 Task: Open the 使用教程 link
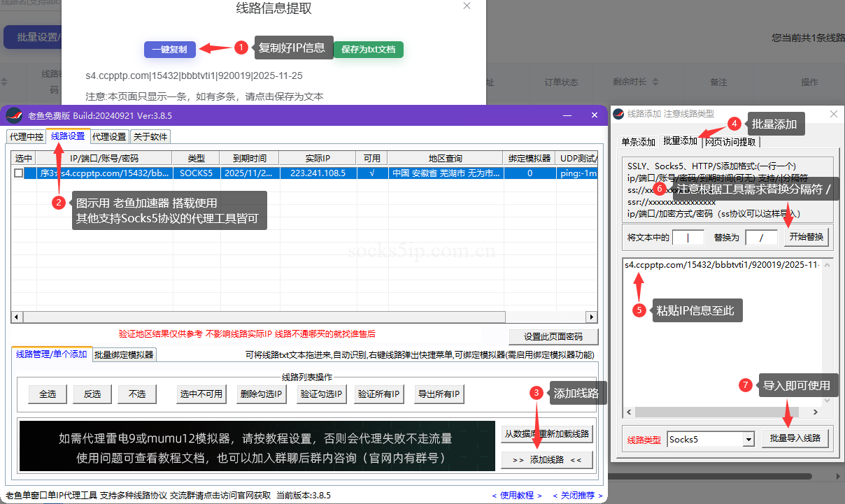pos(517,496)
